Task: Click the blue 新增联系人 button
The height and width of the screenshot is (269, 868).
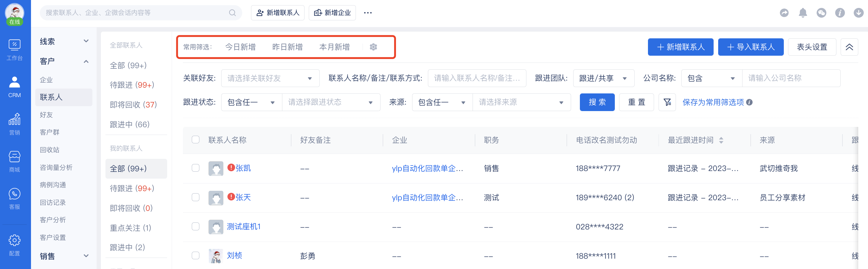Action: tap(680, 47)
